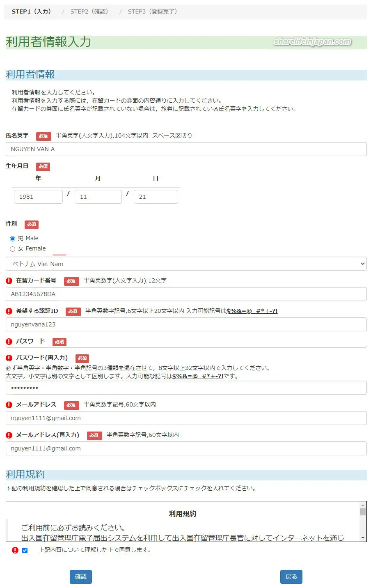Click the 必須 badge beside 性別
373x588 pixels.
click(32, 225)
